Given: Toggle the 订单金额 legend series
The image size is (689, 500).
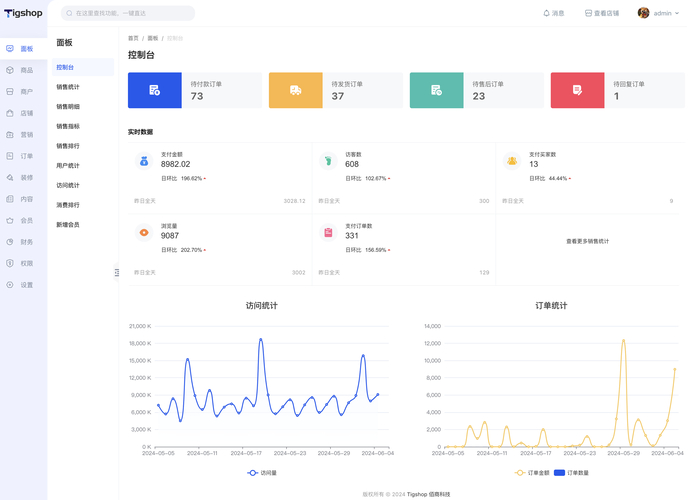Looking at the screenshot, I should [532, 473].
